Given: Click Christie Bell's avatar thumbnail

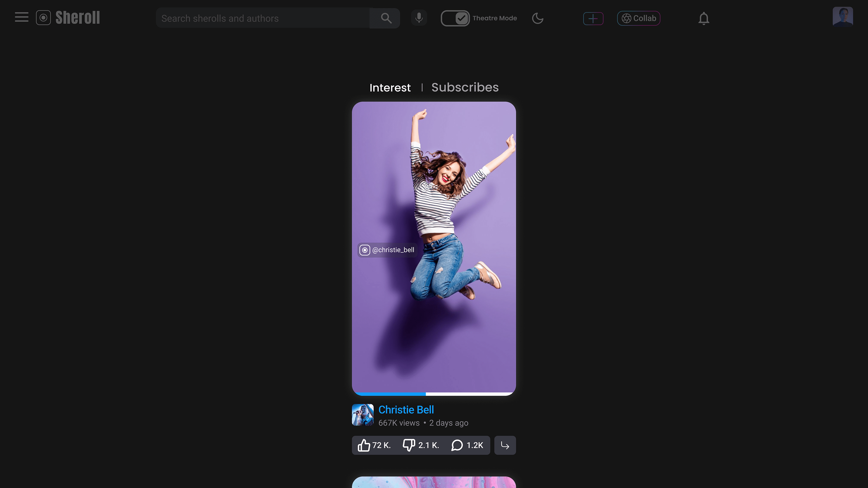Looking at the screenshot, I should click(x=363, y=415).
